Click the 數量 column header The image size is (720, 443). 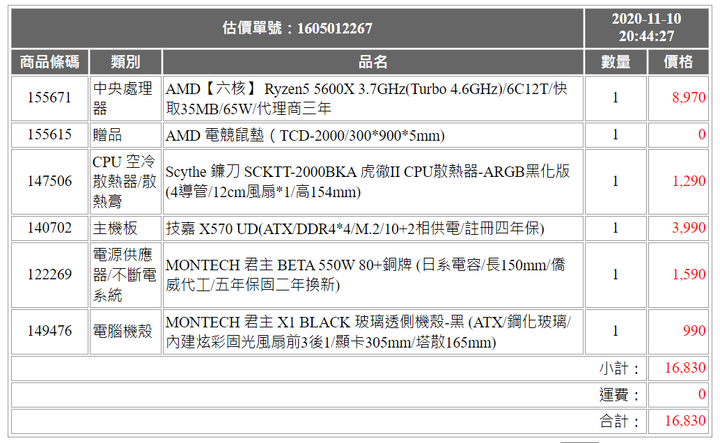(615, 62)
